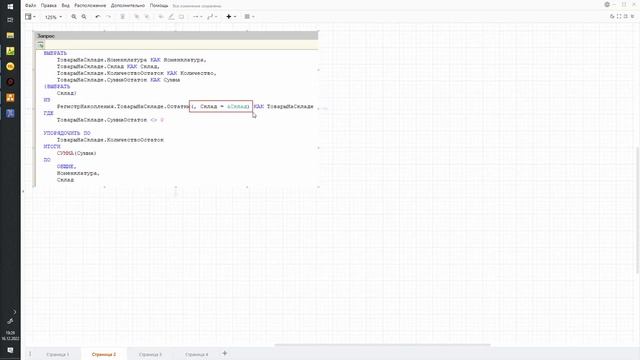640x360 pixels.
Task: Click the Запрос panel title bar
Action: 176,36
